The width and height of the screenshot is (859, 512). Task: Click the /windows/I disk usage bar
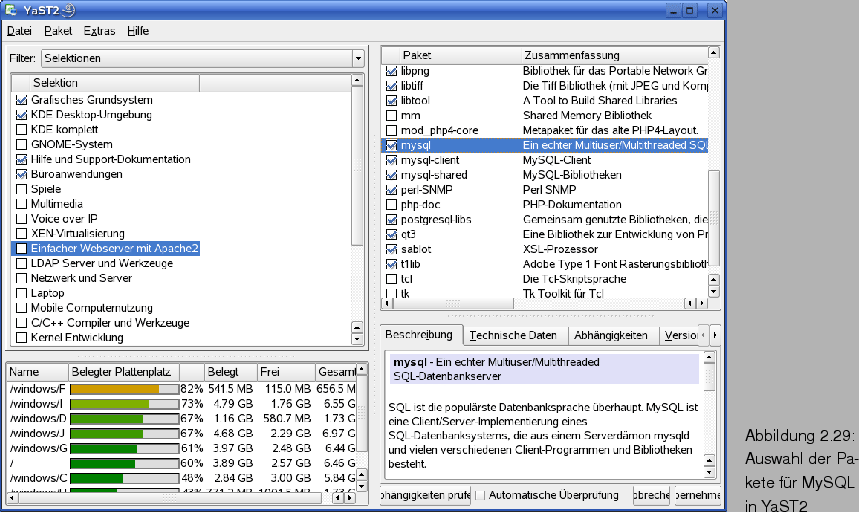(124, 404)
